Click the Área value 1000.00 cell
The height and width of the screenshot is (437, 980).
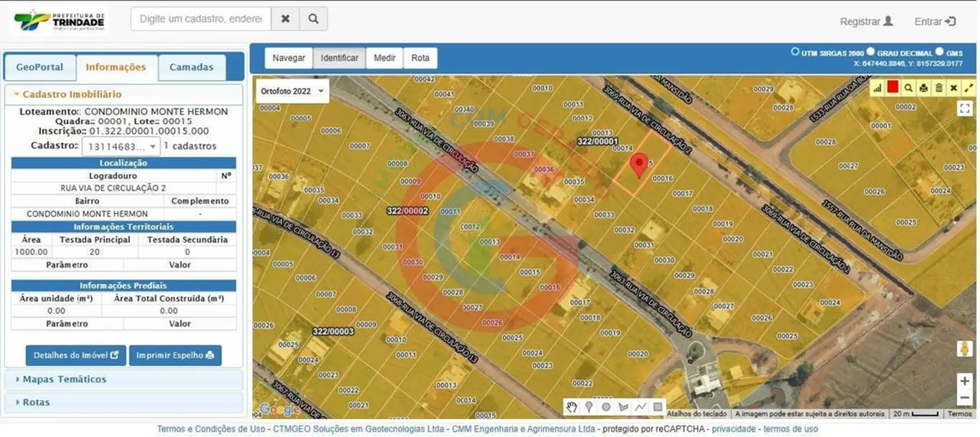point(31,252)
